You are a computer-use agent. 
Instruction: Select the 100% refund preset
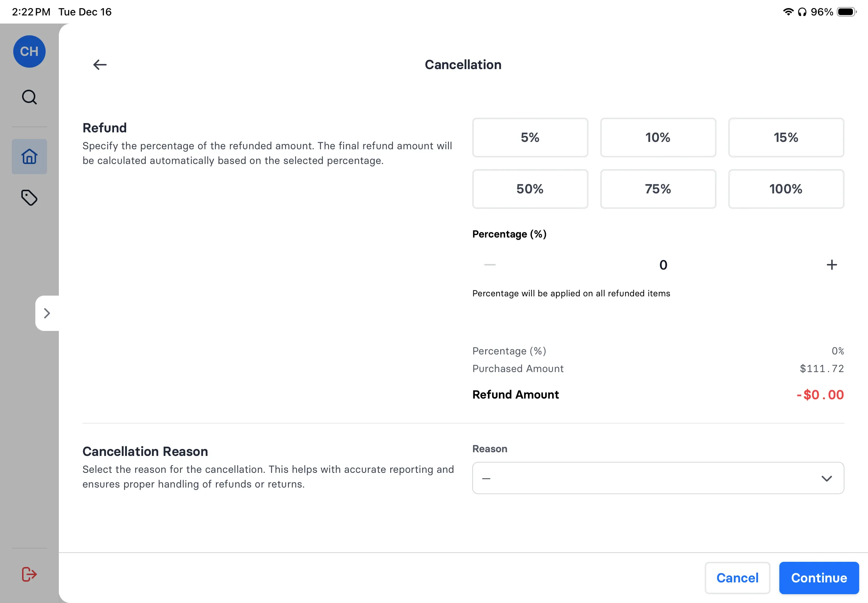click(786, 189)
